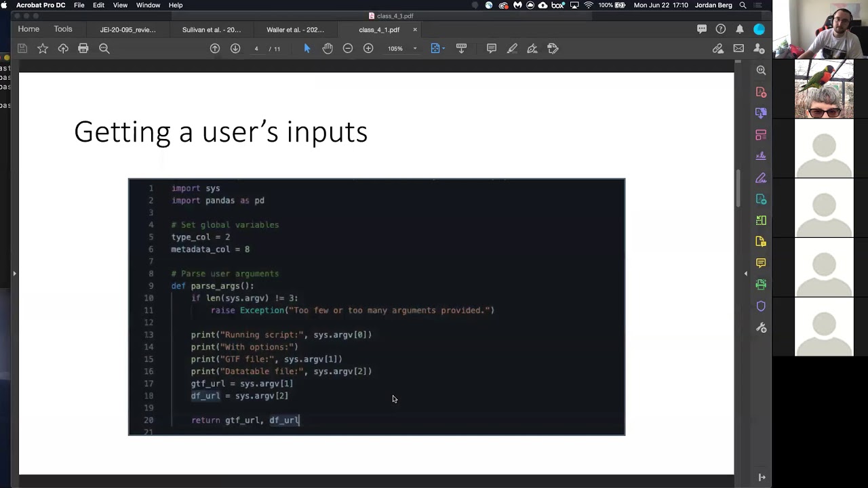The width and height of the screenshot is (868, 488).
Task: Open the yellow file tool in right pane
Action: point(761,241)
